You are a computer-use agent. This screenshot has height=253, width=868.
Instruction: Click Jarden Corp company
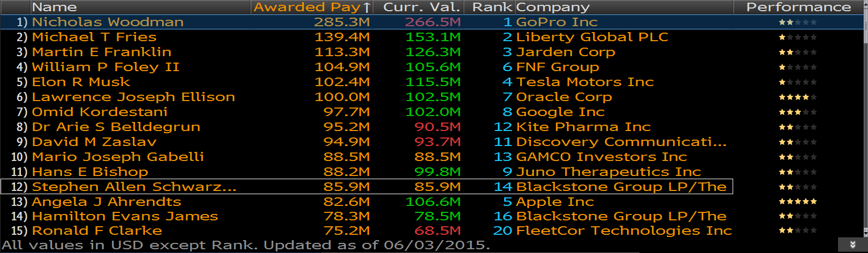pos(566,52)
